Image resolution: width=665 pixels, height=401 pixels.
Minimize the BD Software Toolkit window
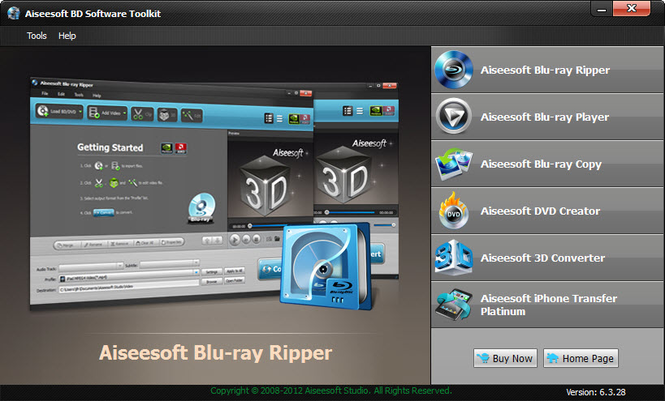point(601,9)
